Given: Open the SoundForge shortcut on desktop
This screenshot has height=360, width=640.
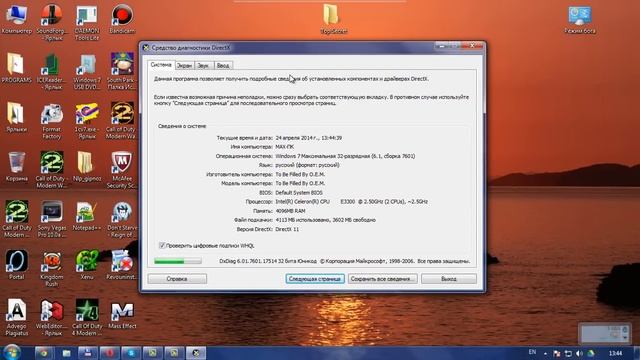Looking at the screenshot, I should click(51, 21).
